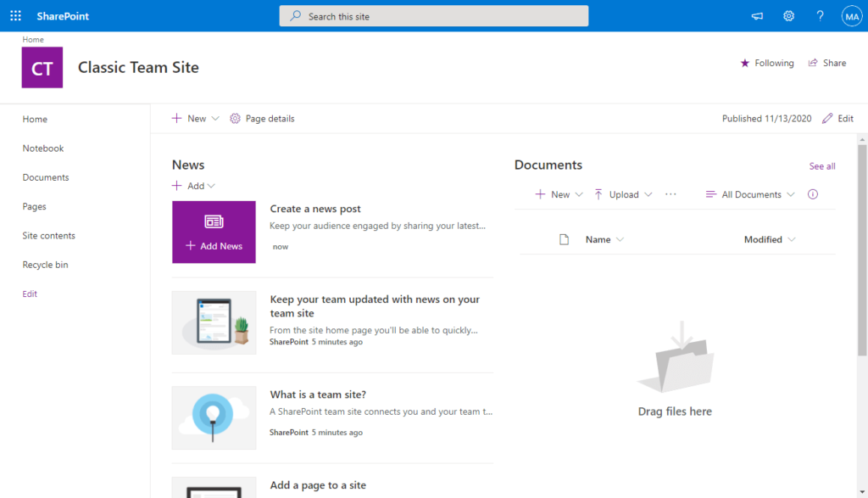Viewport: 868px width, 498px height.
Task: Expand the Documents New dropdown chevron
Action: coord(579,194)
